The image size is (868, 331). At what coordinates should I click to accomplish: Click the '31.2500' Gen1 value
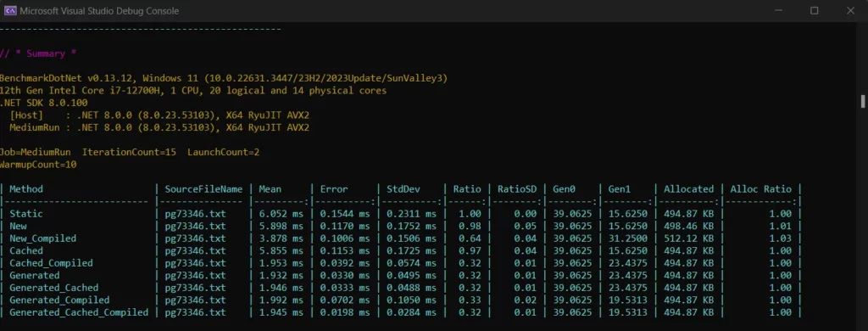tap(628, 238)
